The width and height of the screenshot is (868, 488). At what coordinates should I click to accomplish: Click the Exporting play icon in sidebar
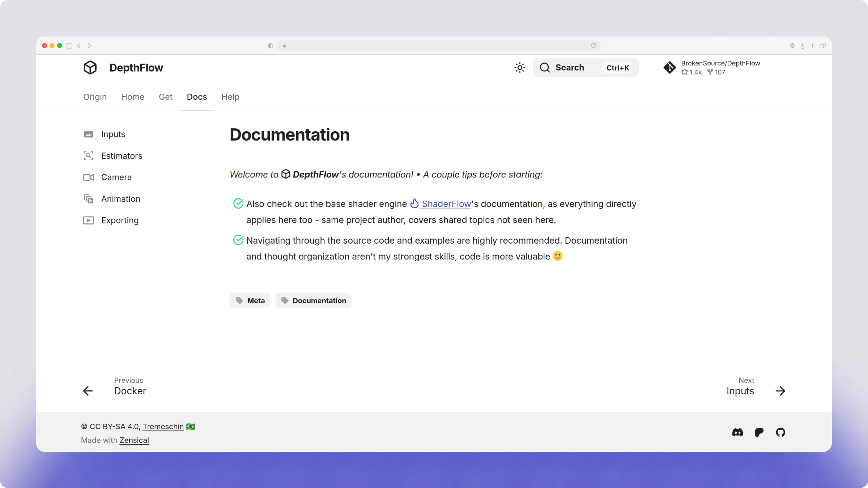point(89,221)
